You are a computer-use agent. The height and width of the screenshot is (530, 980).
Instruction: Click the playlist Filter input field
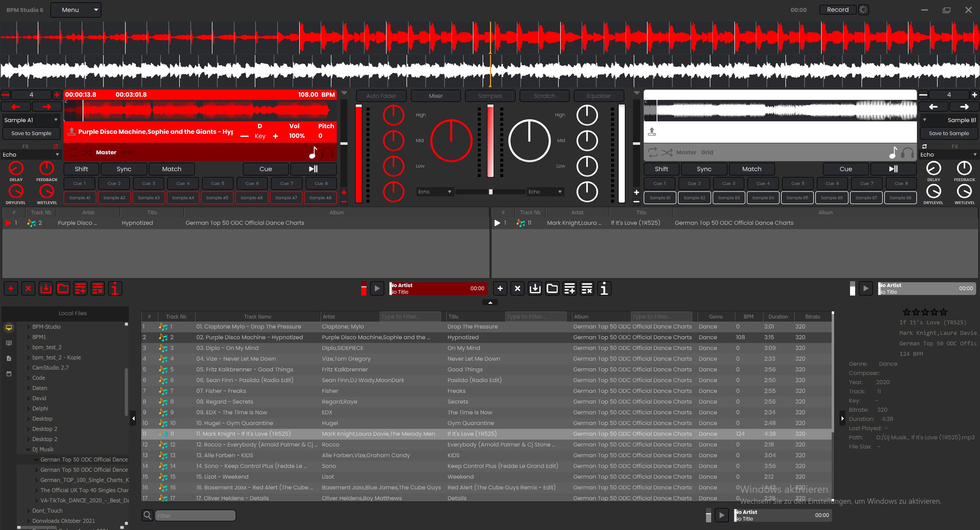(195, 515)
